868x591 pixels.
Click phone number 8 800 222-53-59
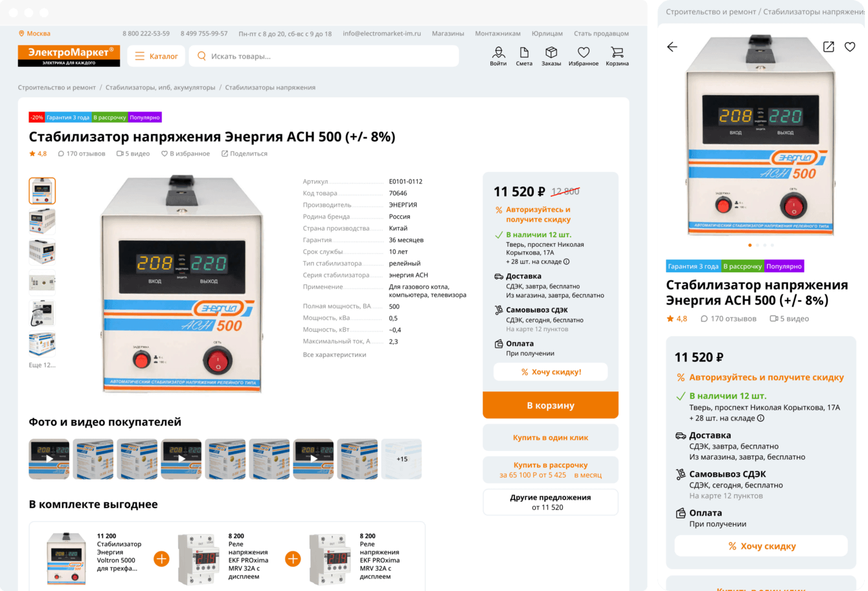point(146,34)
